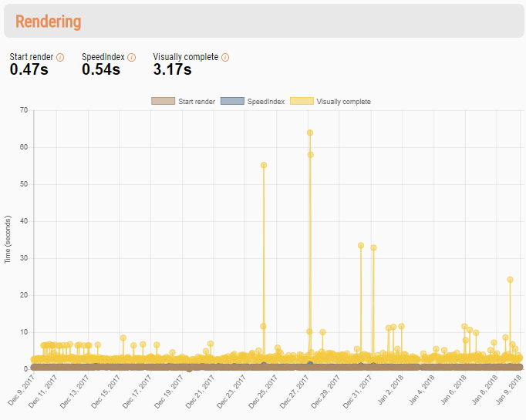Click the Start render metric title
The image size is (526, 420).
click(x=32, y=57)
